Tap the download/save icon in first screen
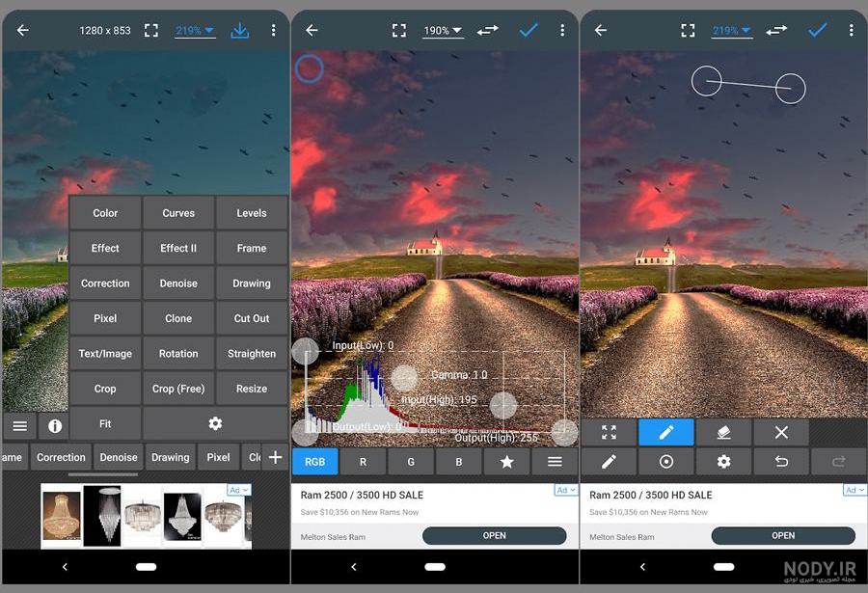This screenshot has height=593, width=868. [x=240, y=31]
